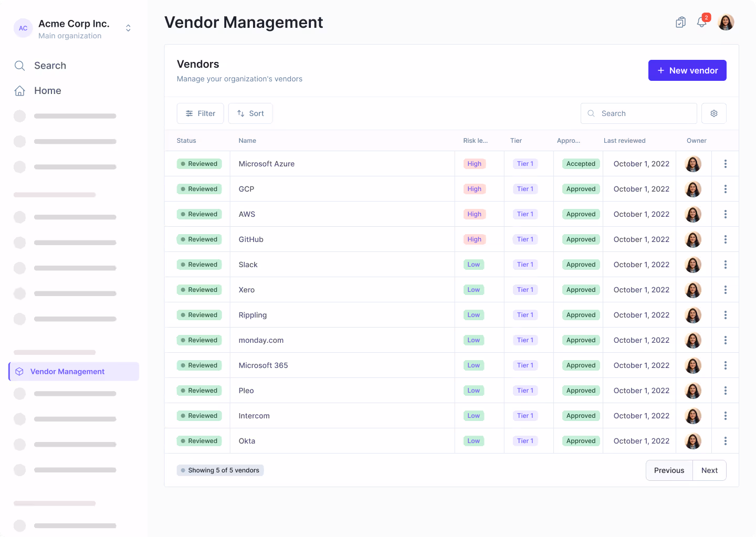Open row actions menu for Rippling
Screen dimensions: 756x537
(726, 315)
